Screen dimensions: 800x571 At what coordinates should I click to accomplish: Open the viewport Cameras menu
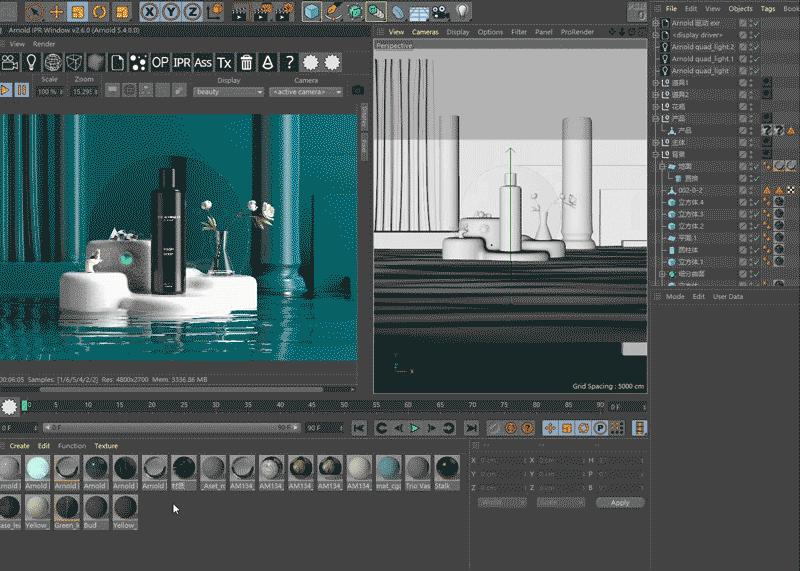pyautogui.click(x=425, y=32)
